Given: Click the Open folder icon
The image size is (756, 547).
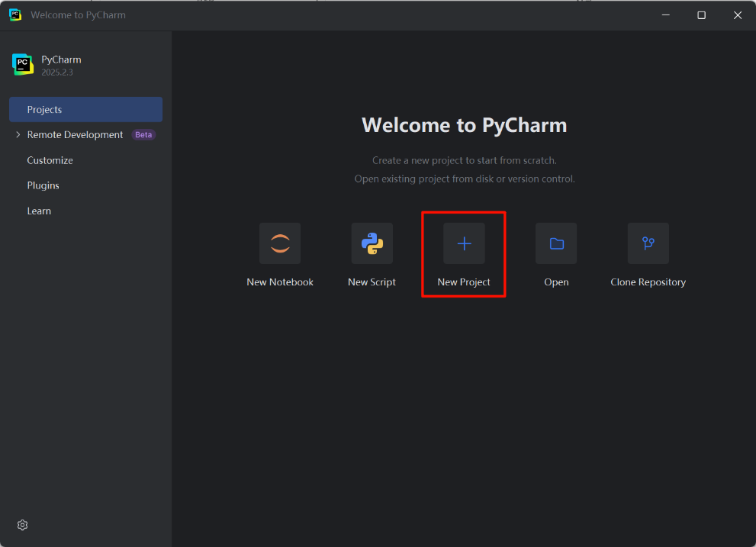Looking at the screenshot, I should pyautogui.click(x=556, y=243).
